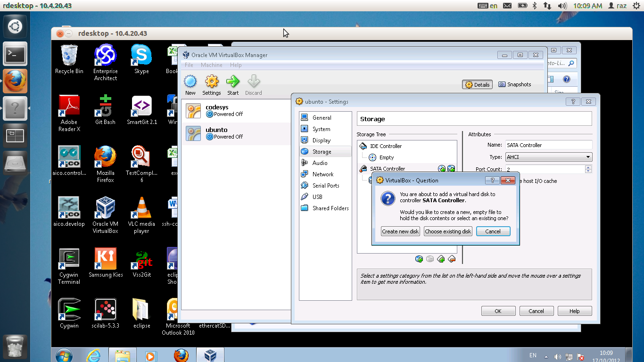The height and width of the screenshot is (362, 644).
Task: Click Help button in Settings window
Action: pyautogui.click(x=575, y=311)
